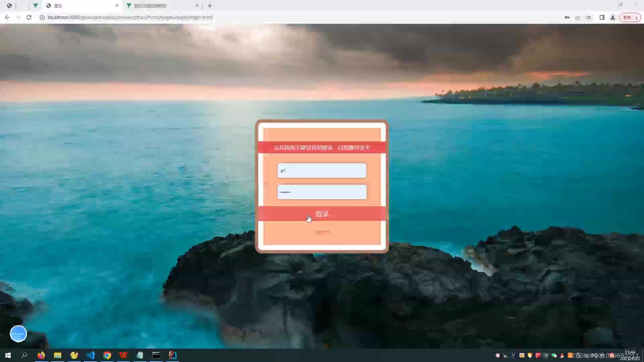The width and height of the screenshot is (644, 362).
Task: Open WPS Office taskbar icon
Action: click(x=123, y=355)
